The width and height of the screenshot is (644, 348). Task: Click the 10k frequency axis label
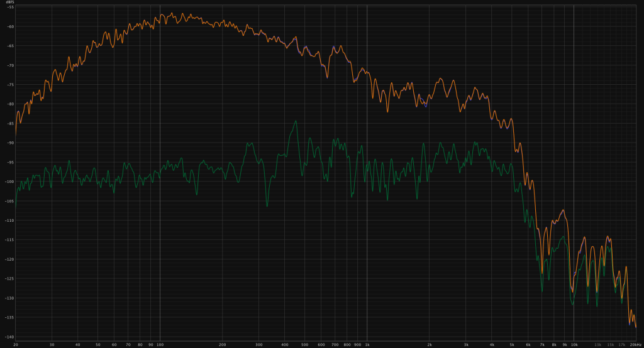click(574, 344)
